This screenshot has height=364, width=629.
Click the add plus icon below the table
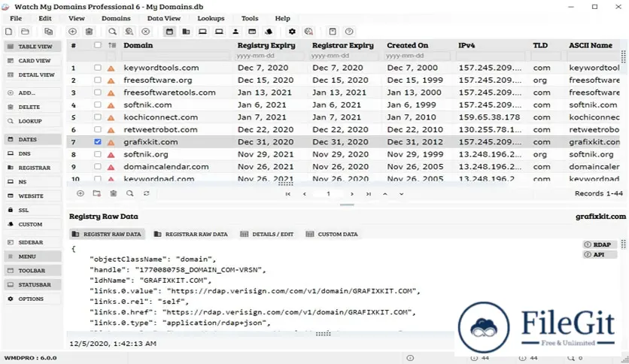click(81, 193)
